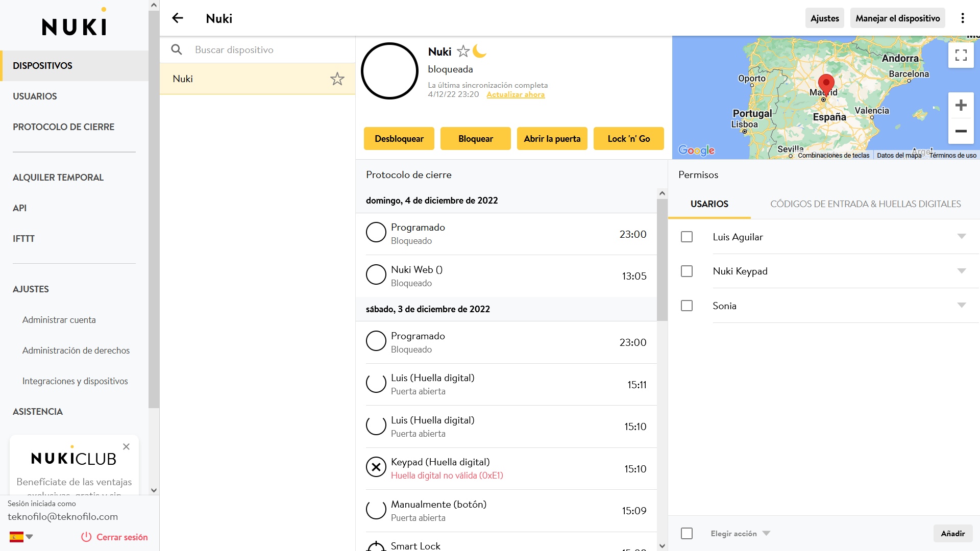980x551 pixels.
Task: Open API in the sidebar
Action: coord(75,208)
